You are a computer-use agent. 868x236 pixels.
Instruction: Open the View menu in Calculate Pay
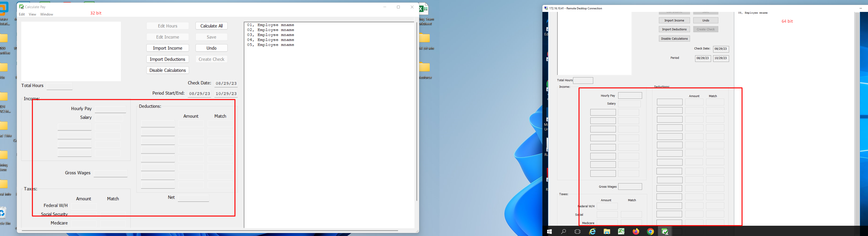32,14
